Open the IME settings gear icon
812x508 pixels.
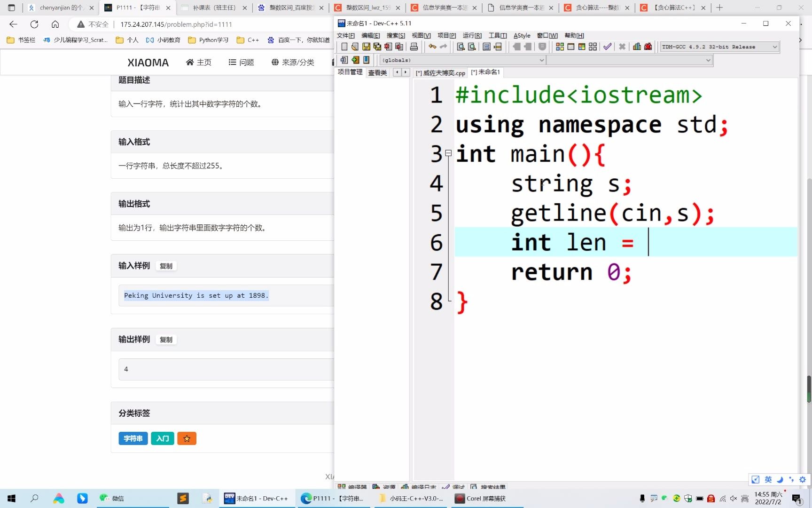pyautogui.click(x=803, y=479)
